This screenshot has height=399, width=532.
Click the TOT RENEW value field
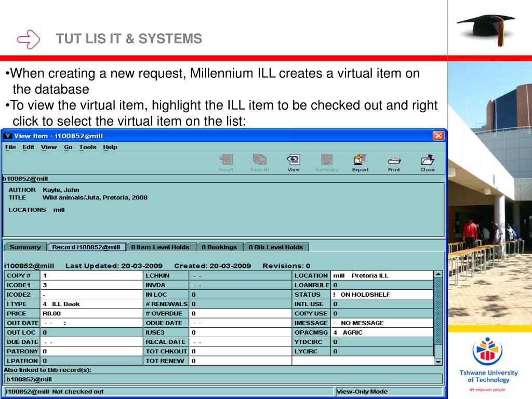click(x=240, y=361)
